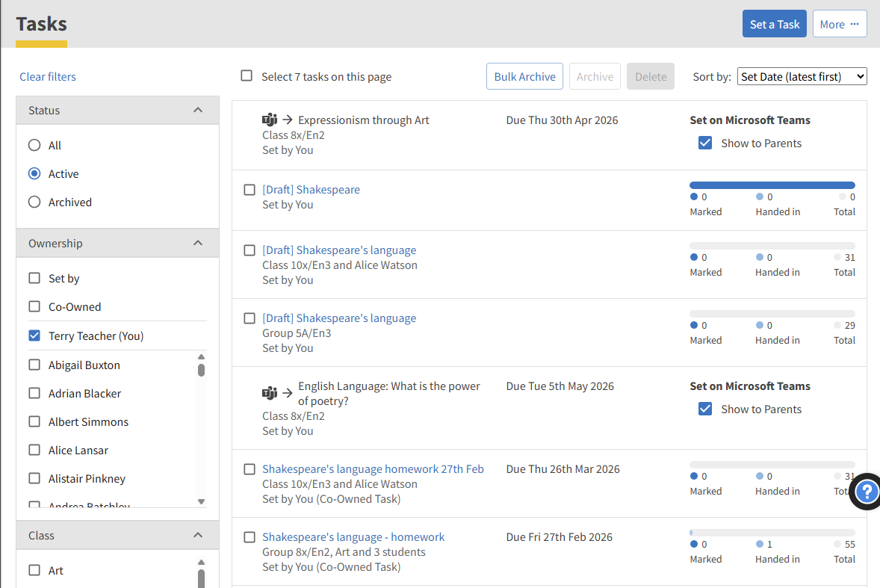Select the All status radio button
This screenshot has height=588, width=880.
pyautogui.click(x=34, y=145)
